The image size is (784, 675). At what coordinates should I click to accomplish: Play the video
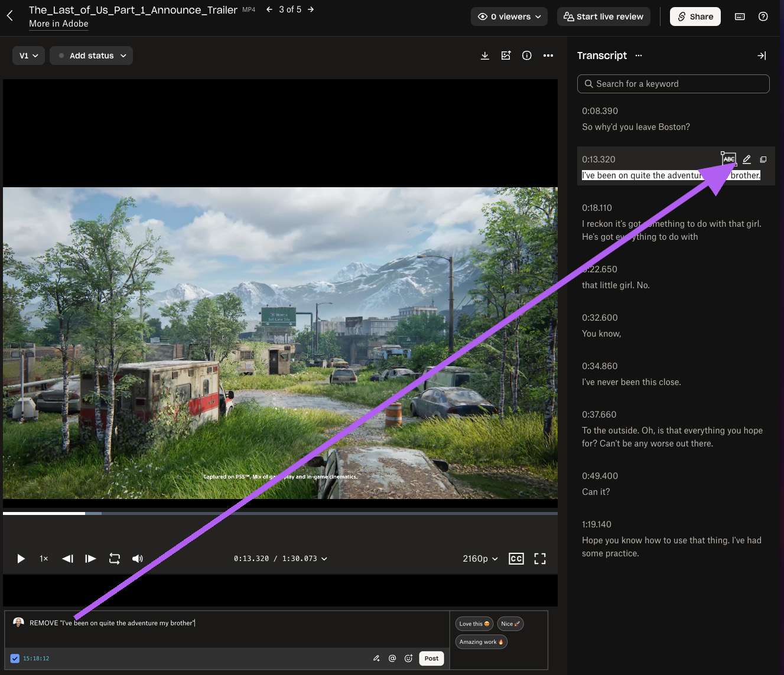coord(21,559)
